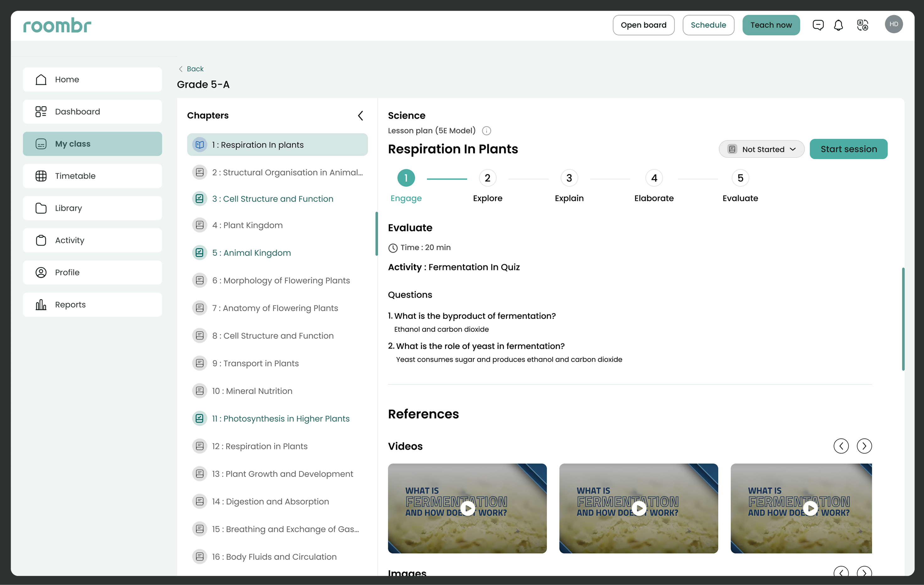This screenshot has height=585, width=924.
Task: Select step 5 Evaluate circle
Action: (x=740, y=178)
